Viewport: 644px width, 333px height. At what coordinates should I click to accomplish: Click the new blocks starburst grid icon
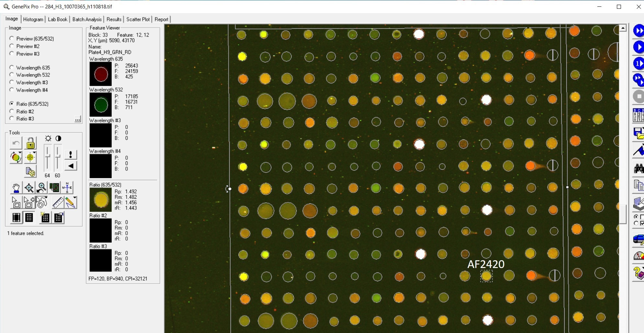pos(45,218)
